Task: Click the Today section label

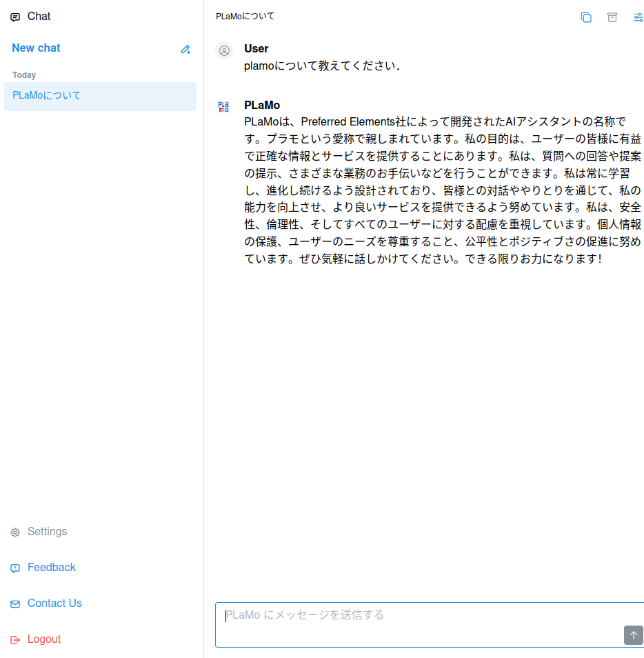Action: tap(24, 75)
